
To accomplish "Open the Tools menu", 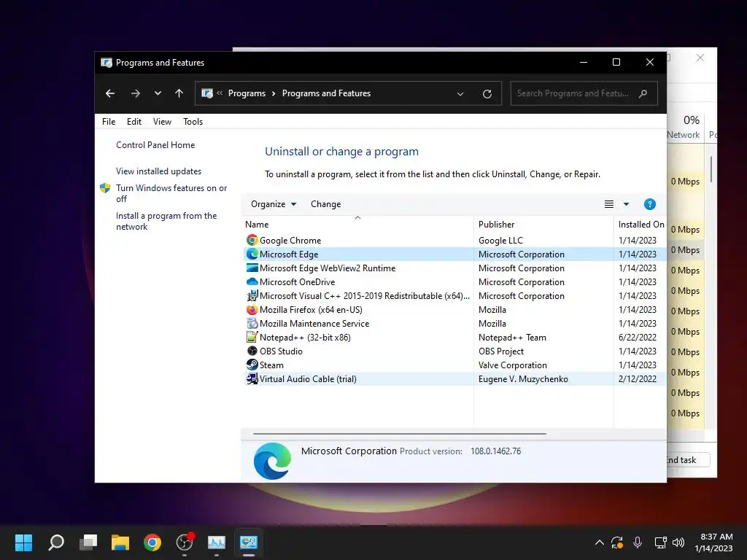I will (193, 122).
